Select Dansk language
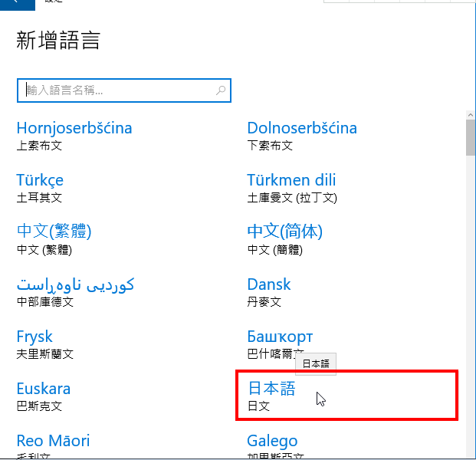The width and height of the screenshot is (476, 460). coord(269,292)
